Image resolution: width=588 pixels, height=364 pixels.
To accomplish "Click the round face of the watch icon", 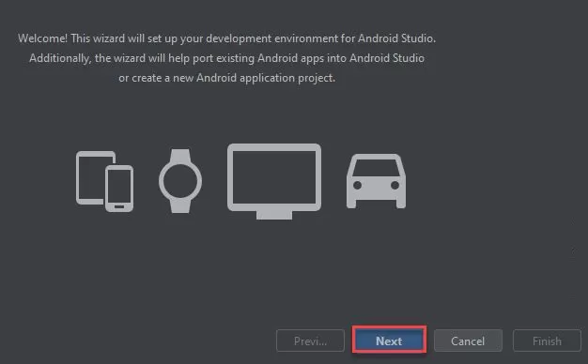I will tap(180, 181).
